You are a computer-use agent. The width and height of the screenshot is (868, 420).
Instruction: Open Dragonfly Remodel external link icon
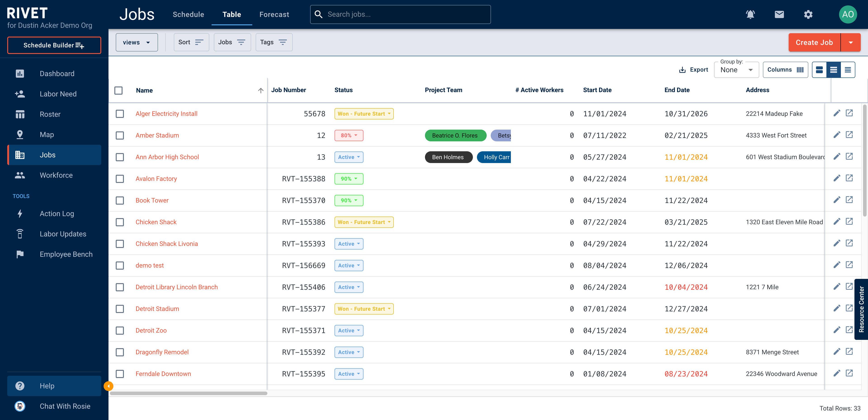point(849,351)
